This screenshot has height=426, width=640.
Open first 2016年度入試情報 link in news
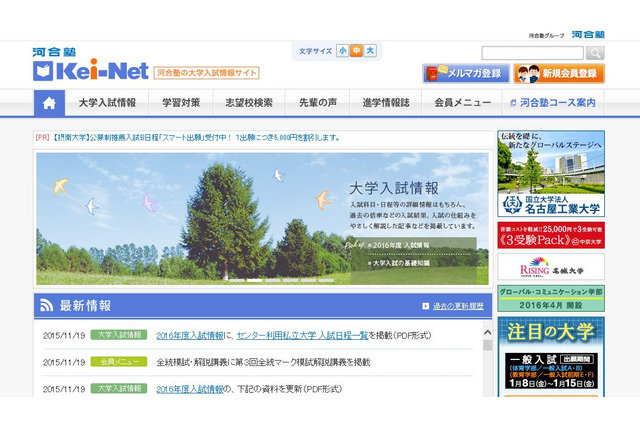tap(190, 335)
